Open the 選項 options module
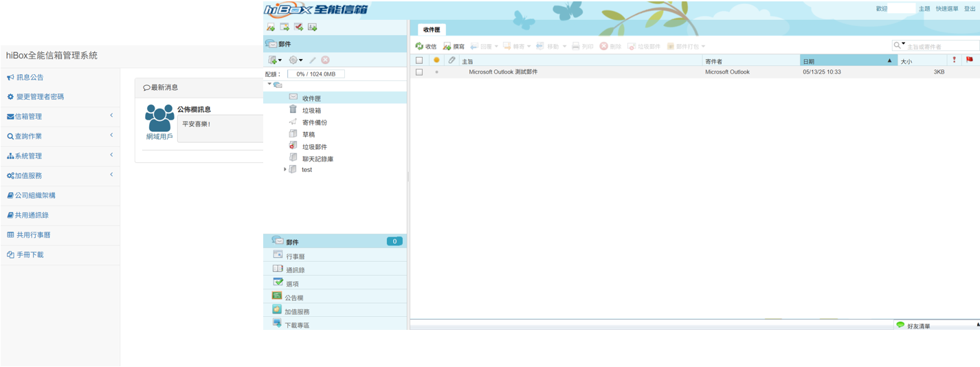980x367 pixels. (335, 283)
